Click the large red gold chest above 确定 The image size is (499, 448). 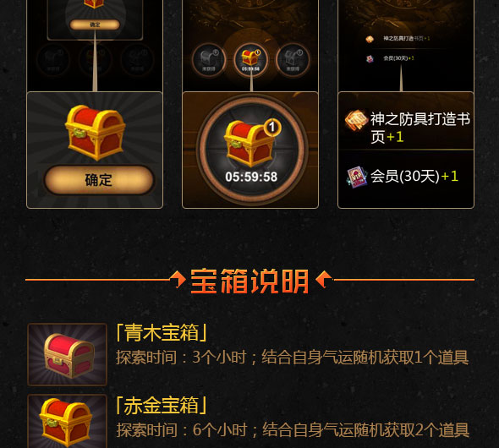tap(96, 133)
